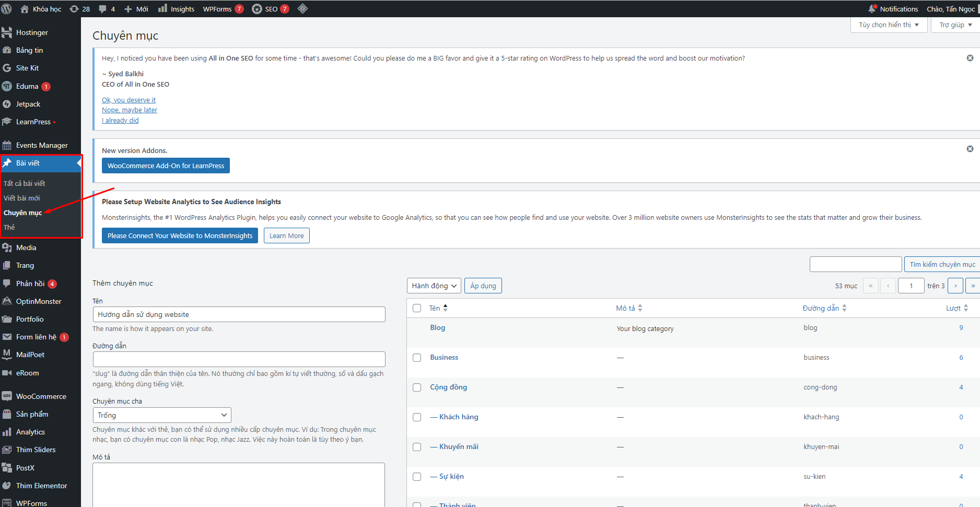
Task: Click Please Connect Your Website to MonsterInsights
Action: coord(180,235)
